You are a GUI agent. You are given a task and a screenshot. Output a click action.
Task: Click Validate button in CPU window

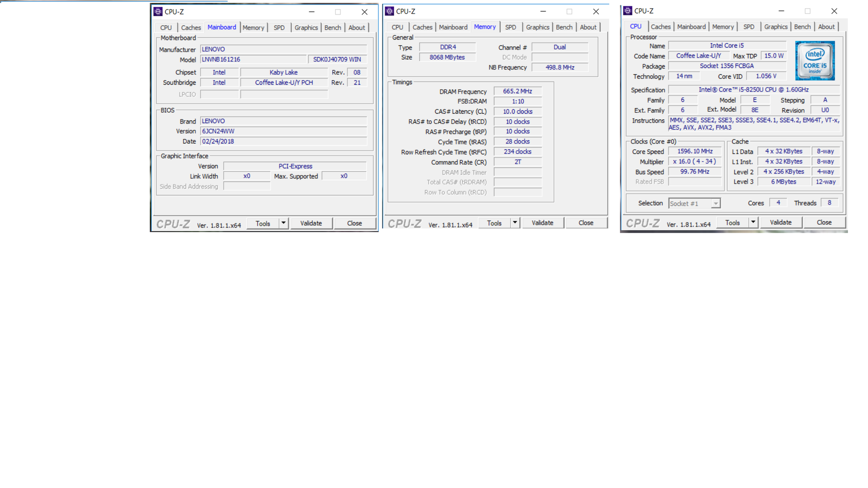pos(781,222)
